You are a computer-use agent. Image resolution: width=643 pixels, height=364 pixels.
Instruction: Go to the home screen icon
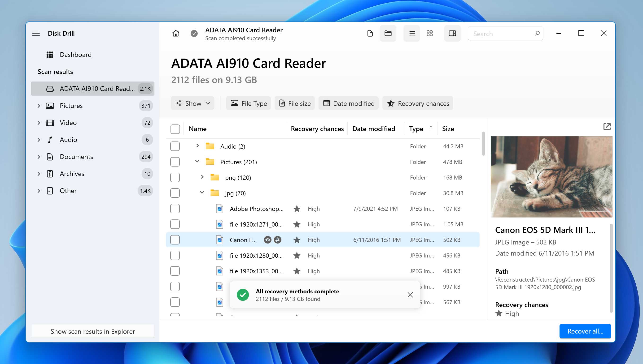point(176,33)
